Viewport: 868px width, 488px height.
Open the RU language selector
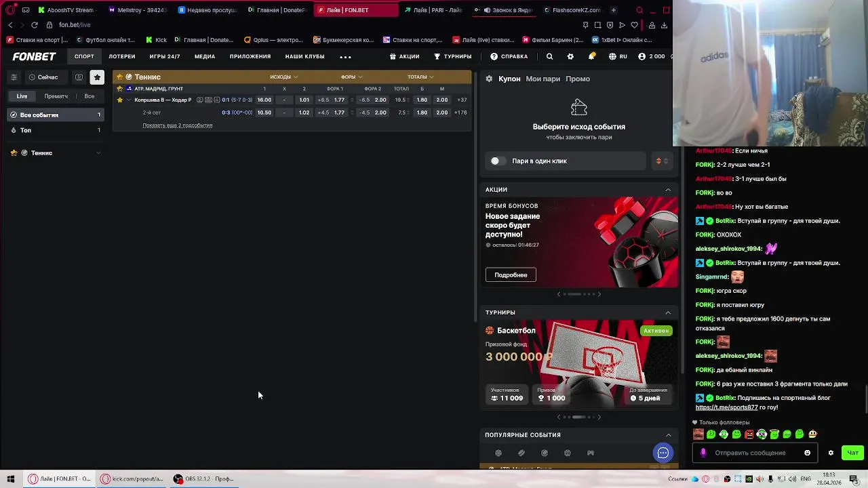pos(618,57)
